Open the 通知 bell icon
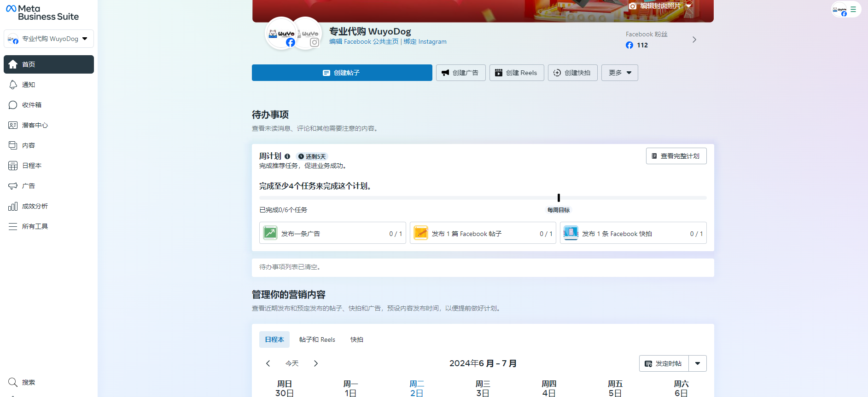Screen dimensions: 868x397 coord(13,85)
